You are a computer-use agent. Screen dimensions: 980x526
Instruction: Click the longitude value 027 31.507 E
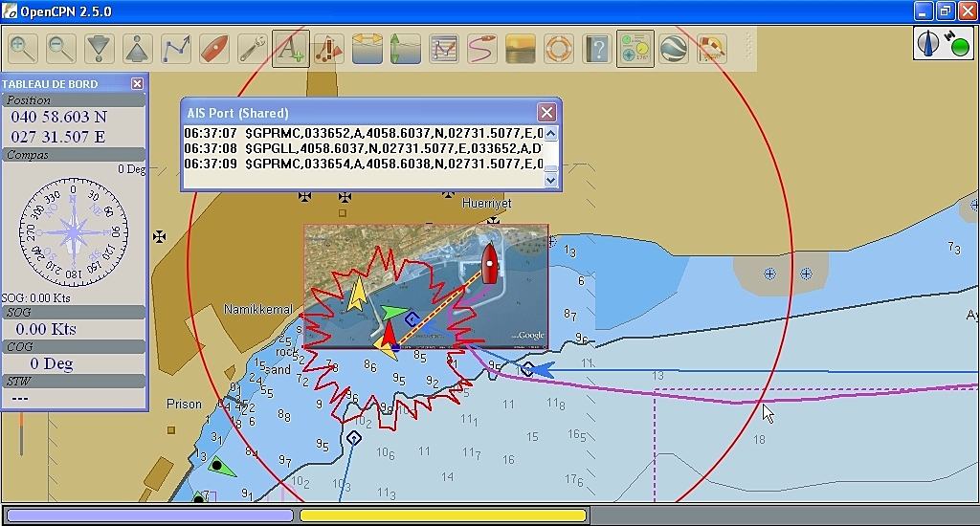58,137
